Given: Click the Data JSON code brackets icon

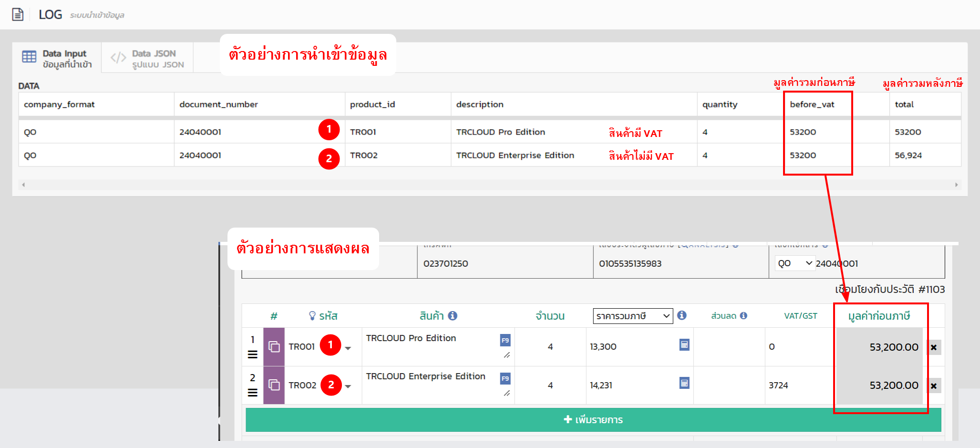Looking at the screenshot, I should [118, 58].
